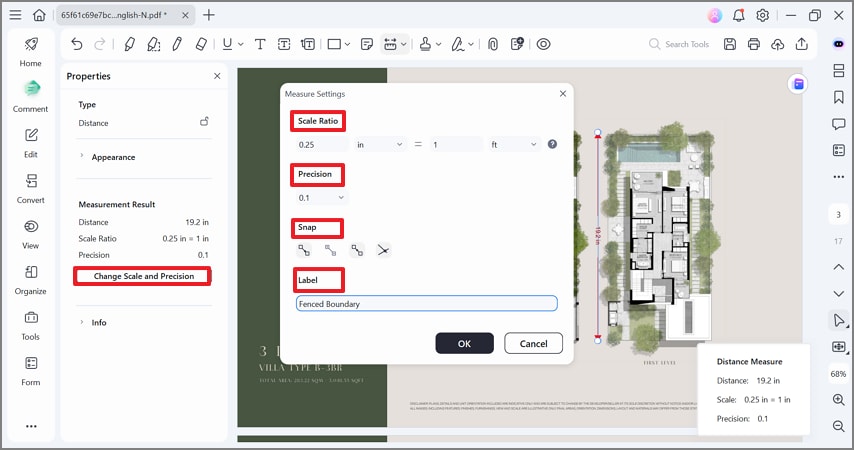Toggle hide annotations eye icon
Screen dimensions: 854x450
[544, 44]
